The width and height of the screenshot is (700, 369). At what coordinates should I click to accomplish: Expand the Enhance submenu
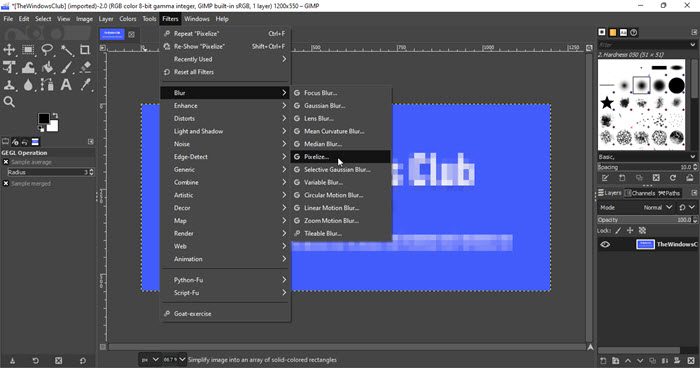pyautogui.click(x=225, y=106)
